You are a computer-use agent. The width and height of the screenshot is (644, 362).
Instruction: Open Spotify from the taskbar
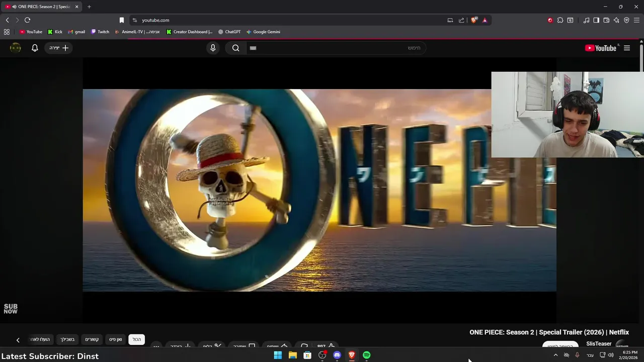tap(367, 355)
